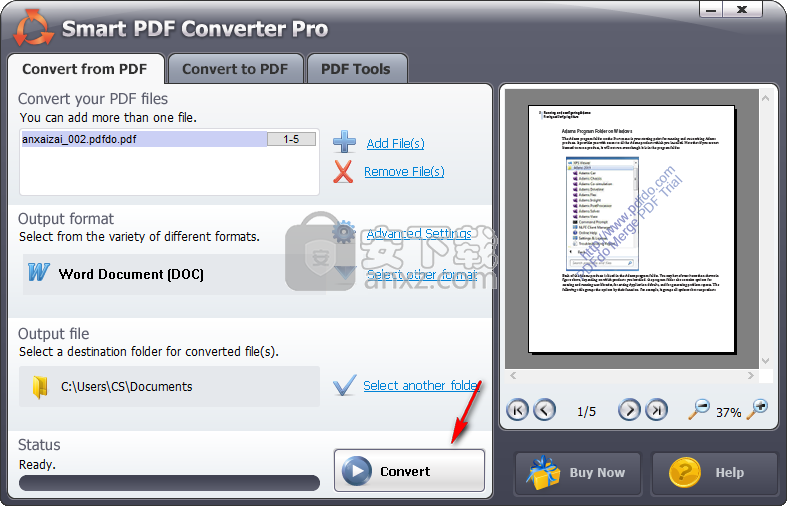
Task: Click the red X Remove File icon
Action: [x=343, y=172]
